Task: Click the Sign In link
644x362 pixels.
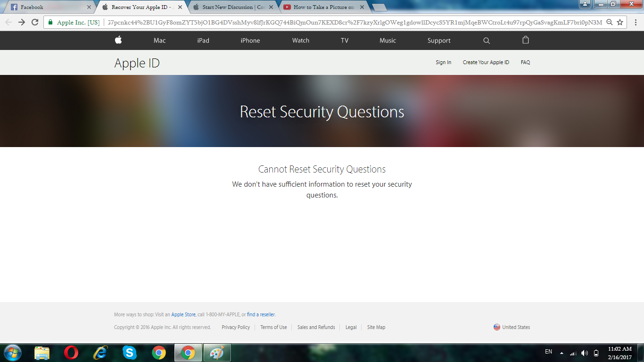Action: (x=443, y=62)
